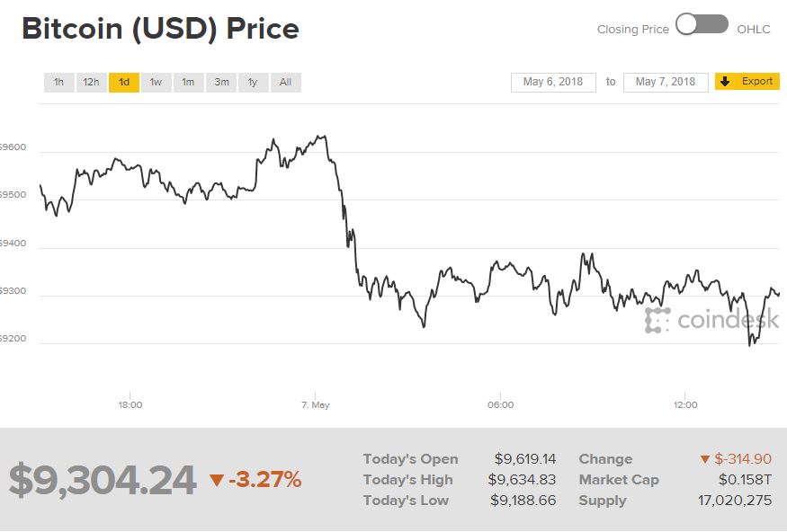Click the coindesk logo watermark
The image size is (787, 532).
click(711, 320)
